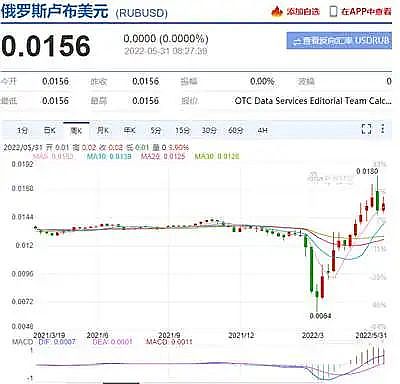
Task: Click the 0.0180 high price marker
Action: (367, 171)
